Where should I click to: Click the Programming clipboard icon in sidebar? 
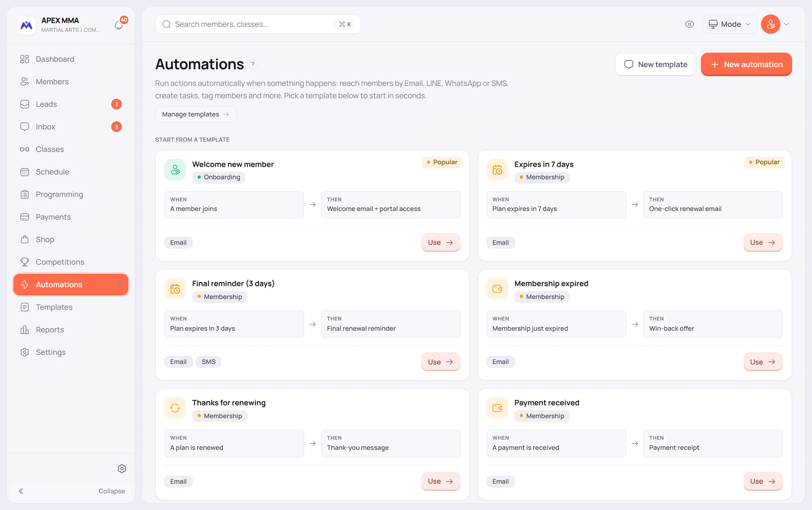coord(25,195)
